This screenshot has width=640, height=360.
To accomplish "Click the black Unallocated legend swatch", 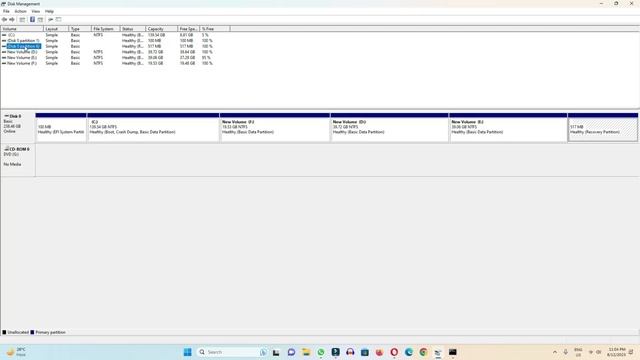I will [x=4, y=332].
